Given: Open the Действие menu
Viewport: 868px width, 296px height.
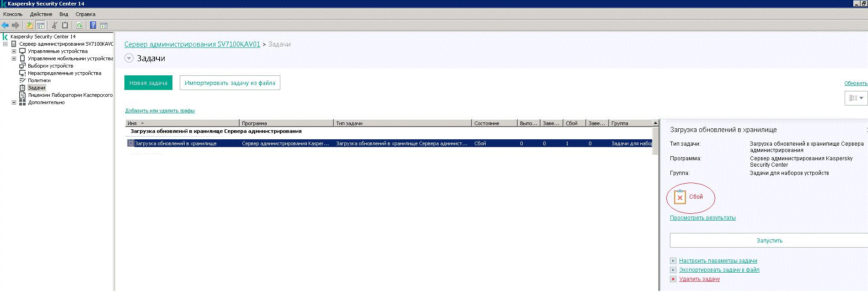Looking at the screenshot, I should [x=41, y=14].
